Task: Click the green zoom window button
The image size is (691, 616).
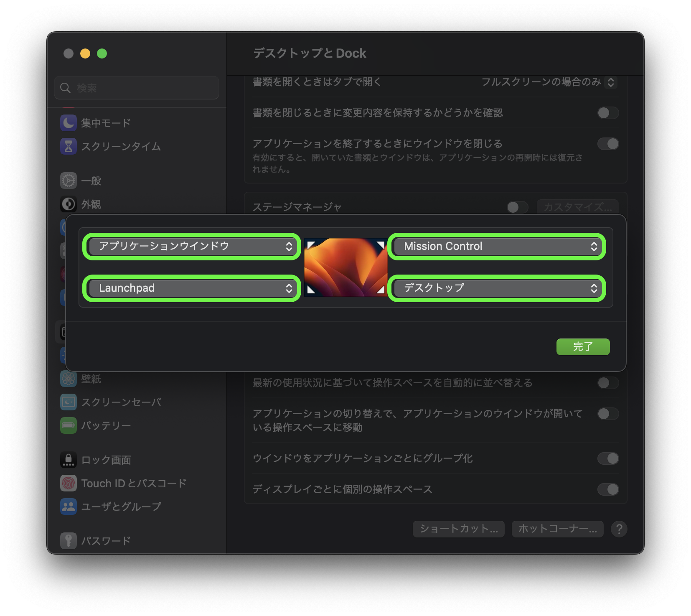Action: (x=102, y=53)
